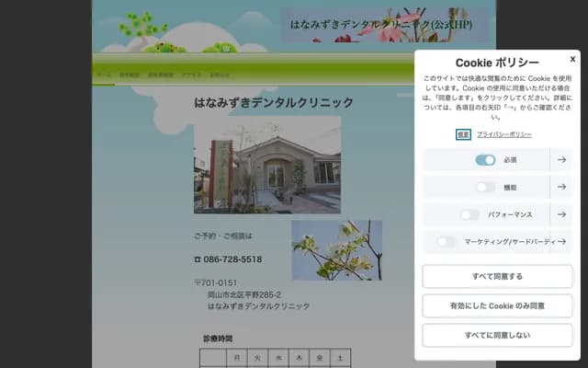Open details arrow for マーケティング/サードパーティ
This screenshot has width=588, height=368.
(x=561, y=241)
